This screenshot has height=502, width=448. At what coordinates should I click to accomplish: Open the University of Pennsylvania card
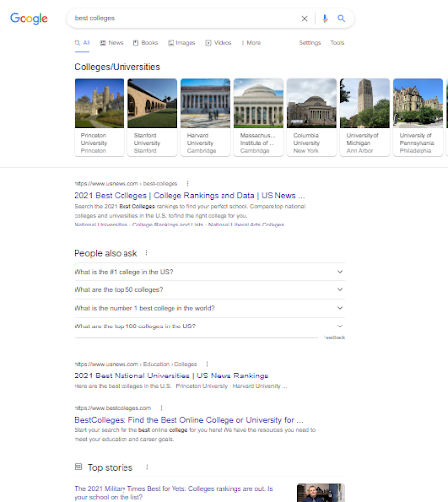tap(418, 118)
